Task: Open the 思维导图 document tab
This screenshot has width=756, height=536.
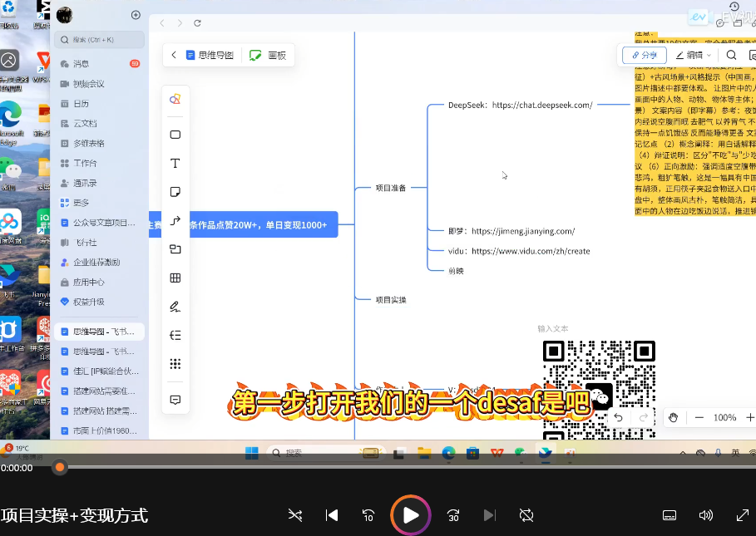Action: pos(210,56)
